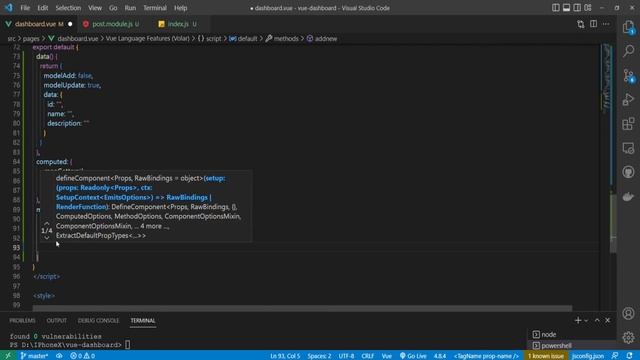Open the Customize Layout icon in the title bar
The height and width of the screenshot is (360, 640).
click(588, 8)
